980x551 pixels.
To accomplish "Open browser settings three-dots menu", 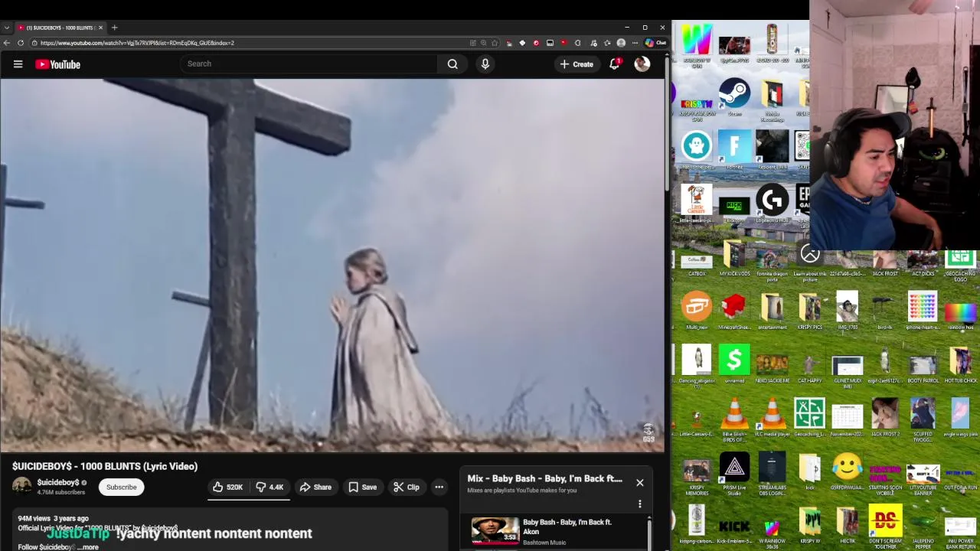I will click(x=635, y=43).
